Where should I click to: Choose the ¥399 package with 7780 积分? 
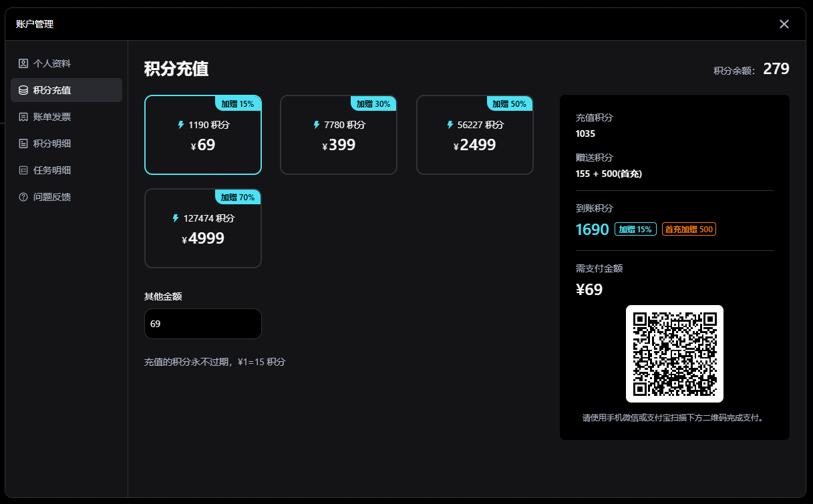(x=339, y=135)
